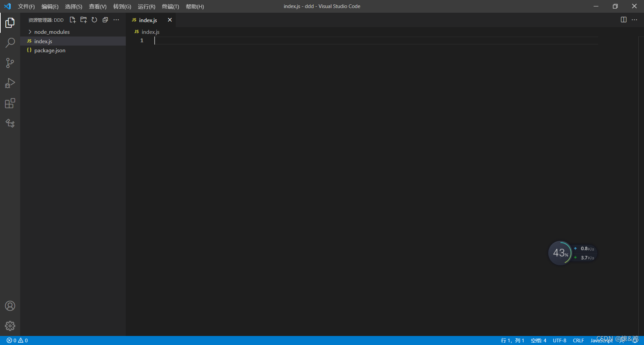Go to line via 行 1, 列 1
Viewport: 644px width, 345px height.
512,340
